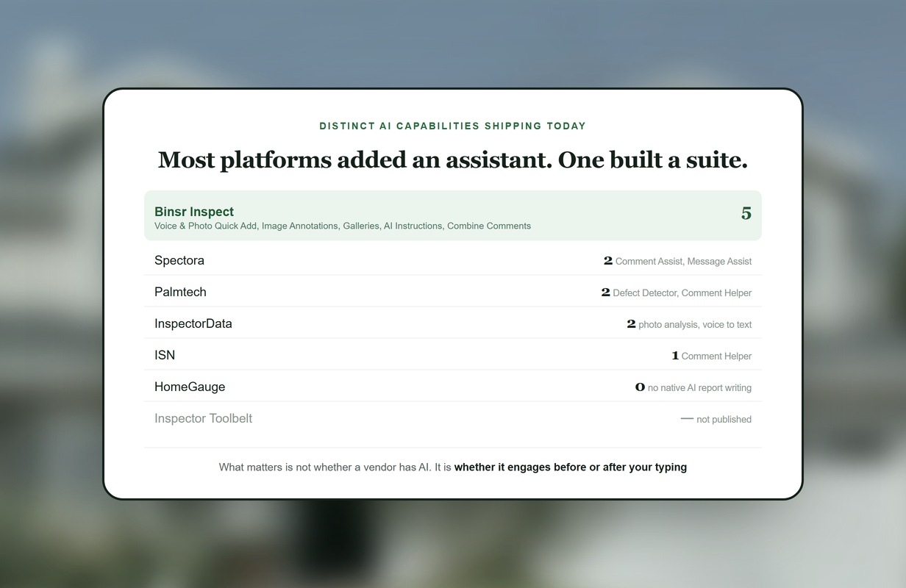Select the 'ISN' row name
This screenshot has width=906, height=588.
pyautogui.click(x=165, y=355)
